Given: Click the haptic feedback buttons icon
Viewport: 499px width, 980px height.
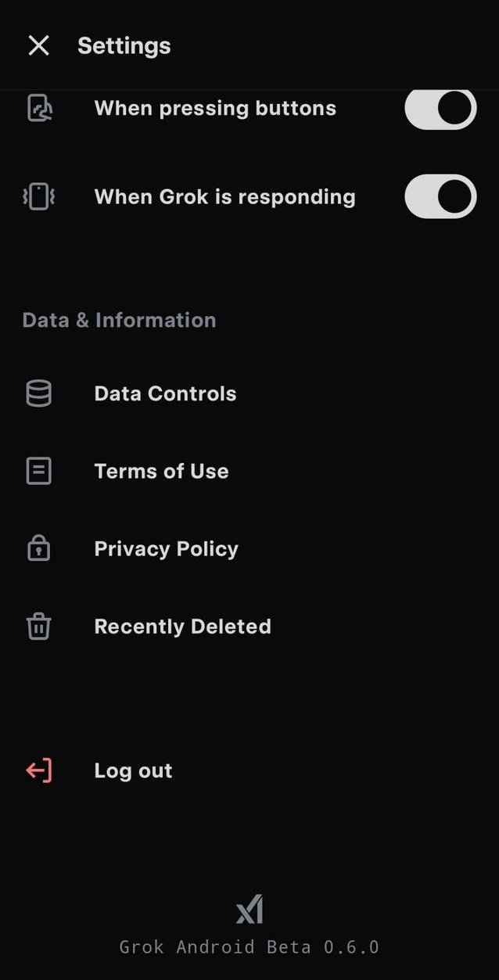Looking at the screenshot, I should pos(37,108).
